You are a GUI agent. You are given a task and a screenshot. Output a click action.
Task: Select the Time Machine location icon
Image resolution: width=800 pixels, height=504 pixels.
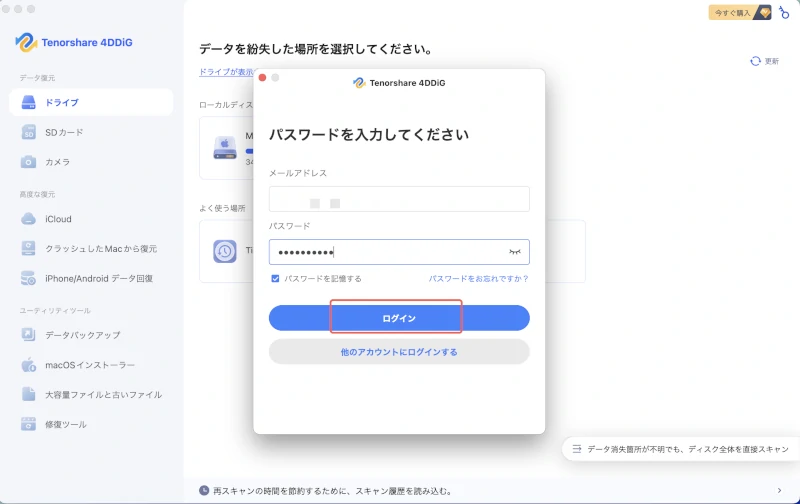click(x=224, y=251)
